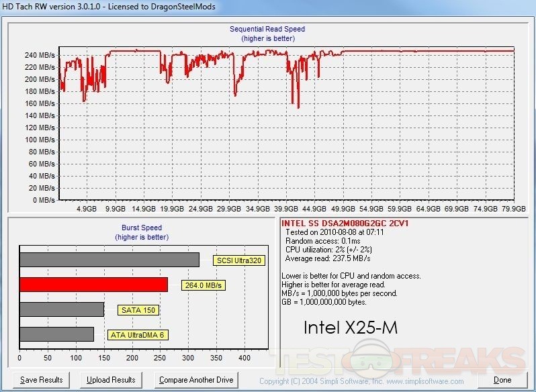Click Done to close the results
The height and width of the screenshot is (392, 536).
(502, 380)
